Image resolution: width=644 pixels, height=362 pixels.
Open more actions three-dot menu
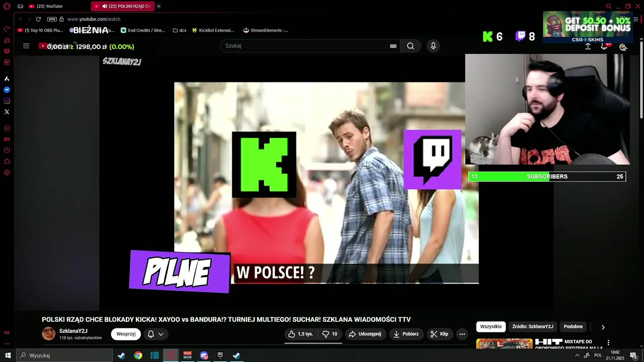(x=462, y=334)
